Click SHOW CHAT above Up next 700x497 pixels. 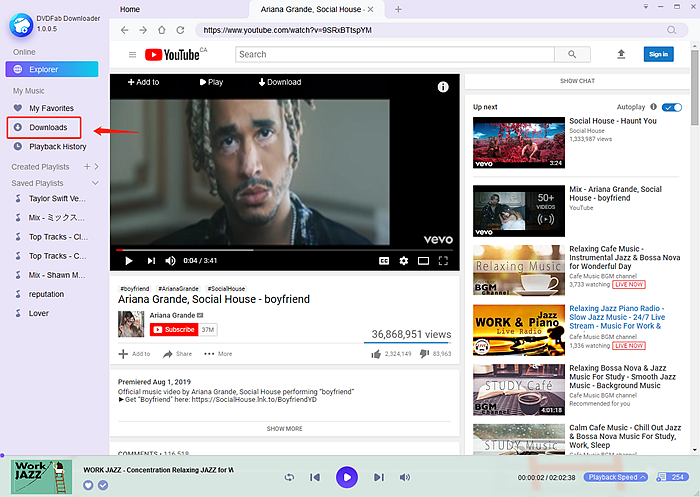tap(577, 81)
